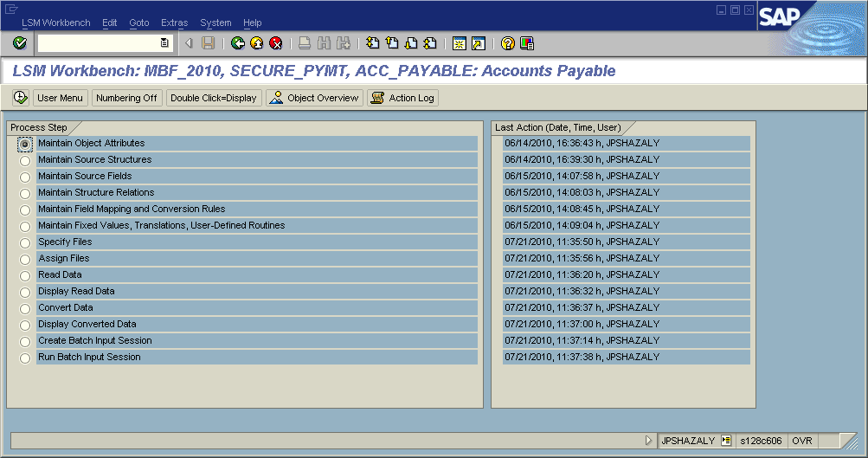Click the User Menu button
Image resolution: width=868 pixels, height=458 pixels.
60,98
